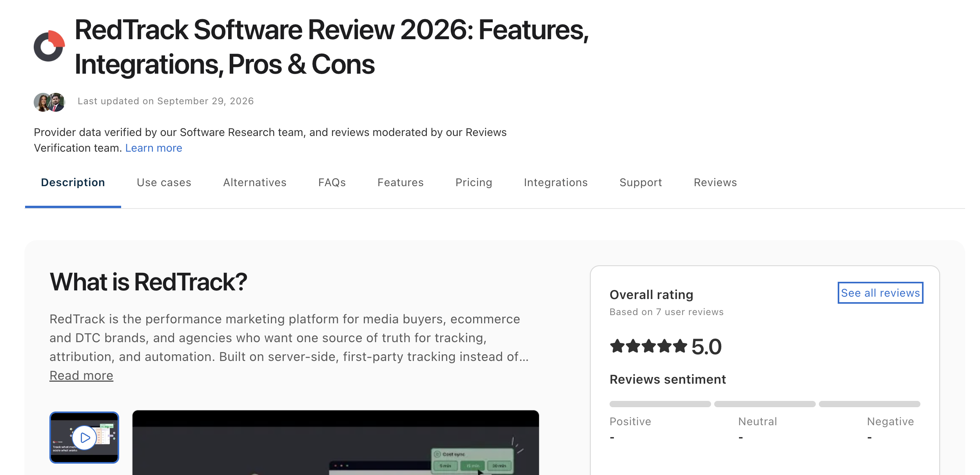Select the Features tab

(401, 183)
